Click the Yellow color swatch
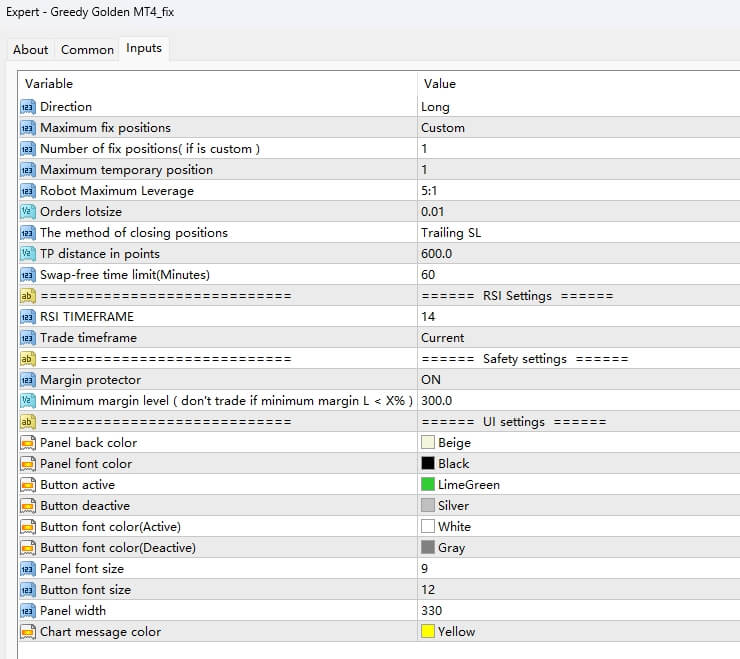Screen dimensions: 740x659 click(x=428, y=631)
